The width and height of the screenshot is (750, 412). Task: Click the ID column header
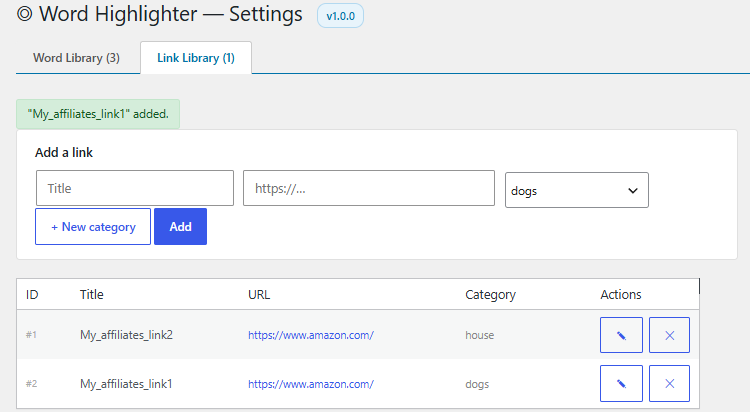[x=32, y=294]
